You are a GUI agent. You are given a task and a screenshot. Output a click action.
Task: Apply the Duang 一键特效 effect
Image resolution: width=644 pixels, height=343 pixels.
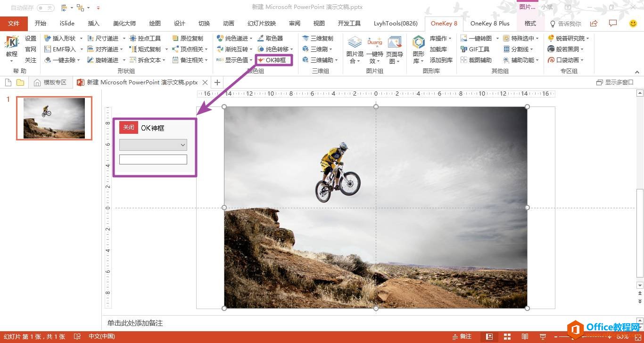point(374,45)
